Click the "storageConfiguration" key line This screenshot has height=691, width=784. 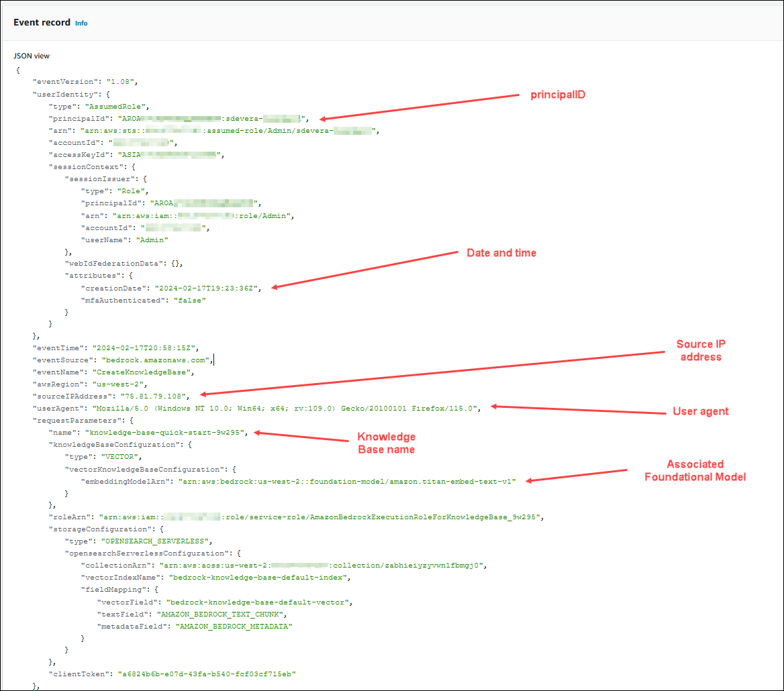tap(106, 529)
